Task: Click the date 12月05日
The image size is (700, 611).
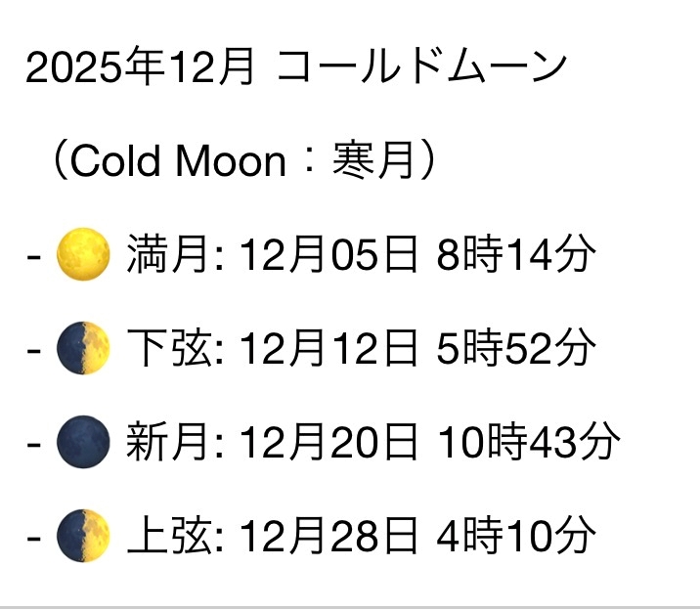Action: pos(328,254)
